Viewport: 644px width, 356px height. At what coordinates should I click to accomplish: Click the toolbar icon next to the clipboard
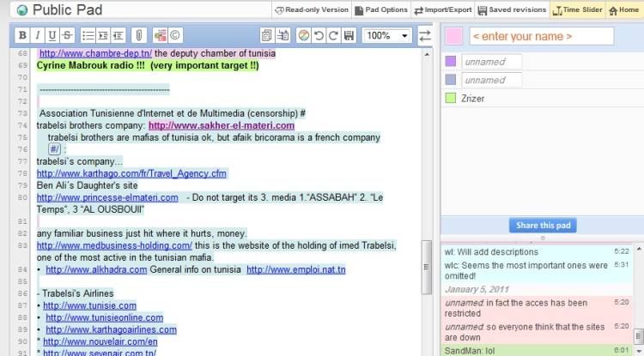tap(283, 36)
